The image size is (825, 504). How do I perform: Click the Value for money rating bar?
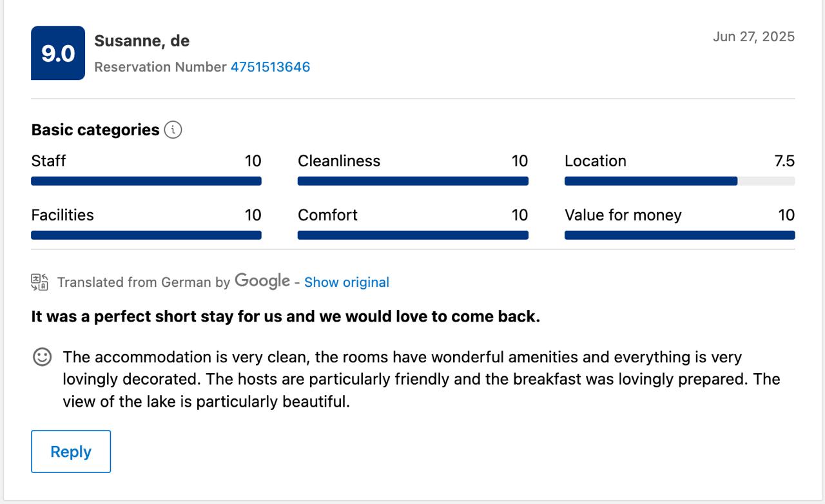click(x=680, y=235)
